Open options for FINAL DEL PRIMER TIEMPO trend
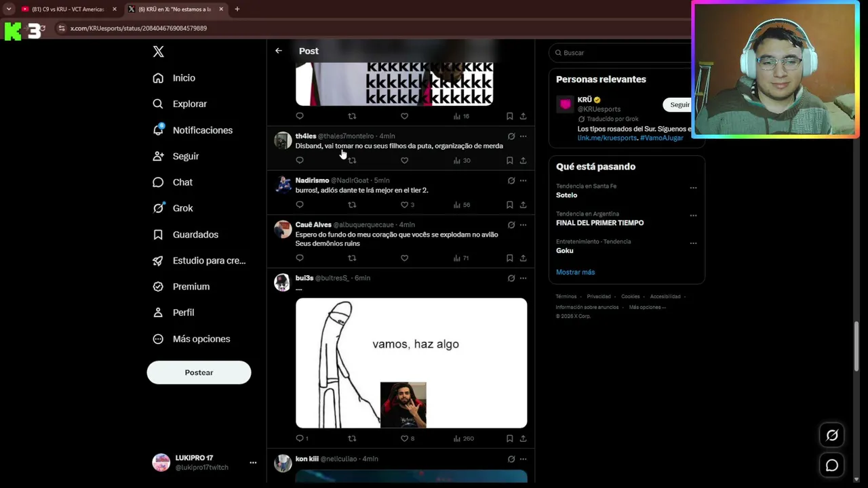Viewport: 868px width, 488px height. pos(693,216)
